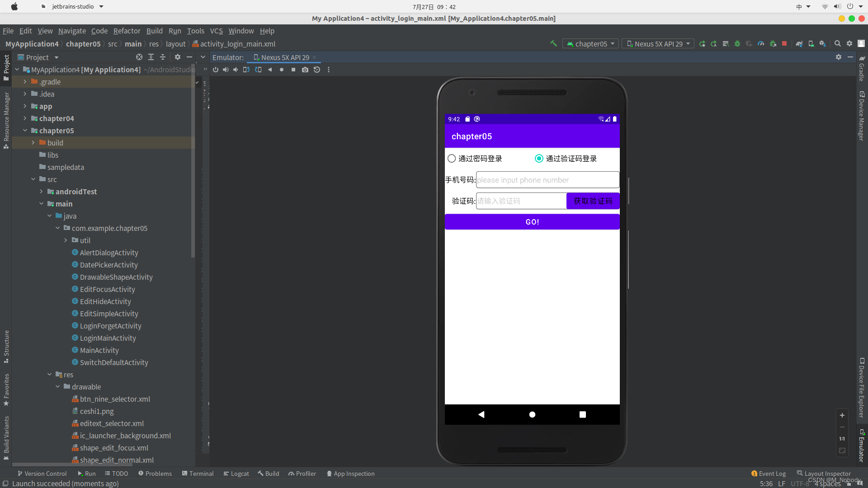Open the Nexus 5X API 29 device dropdown
The width and height of the screenshot is (868, 488).
coord(658,44)
